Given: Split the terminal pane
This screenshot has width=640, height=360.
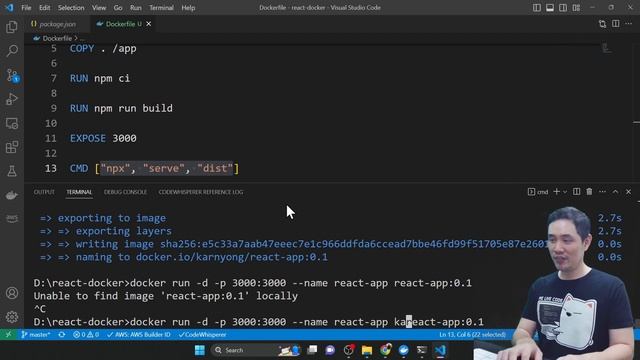Looking at the screenshot, I should (x=576, y=191).
